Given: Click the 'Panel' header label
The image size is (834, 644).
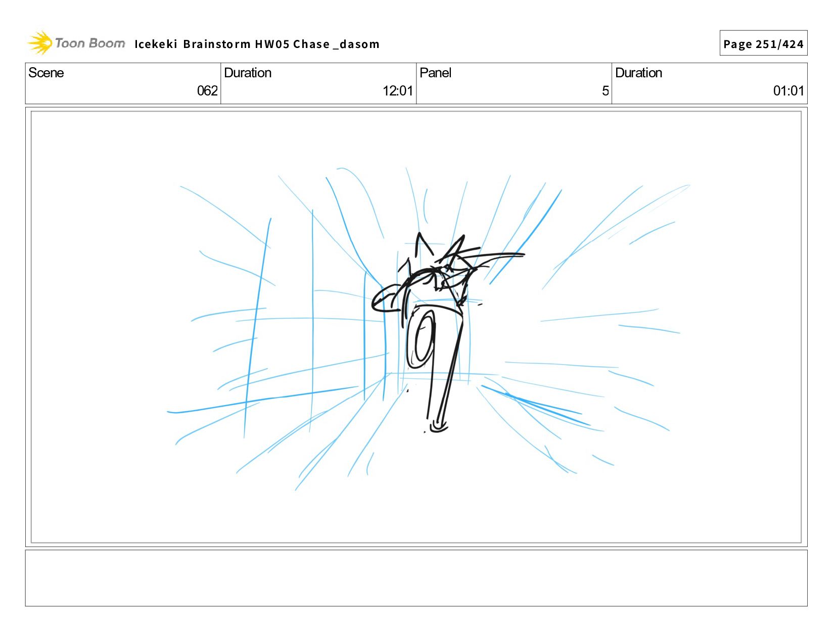Looking at the screenshot, I should coord(435,73).
